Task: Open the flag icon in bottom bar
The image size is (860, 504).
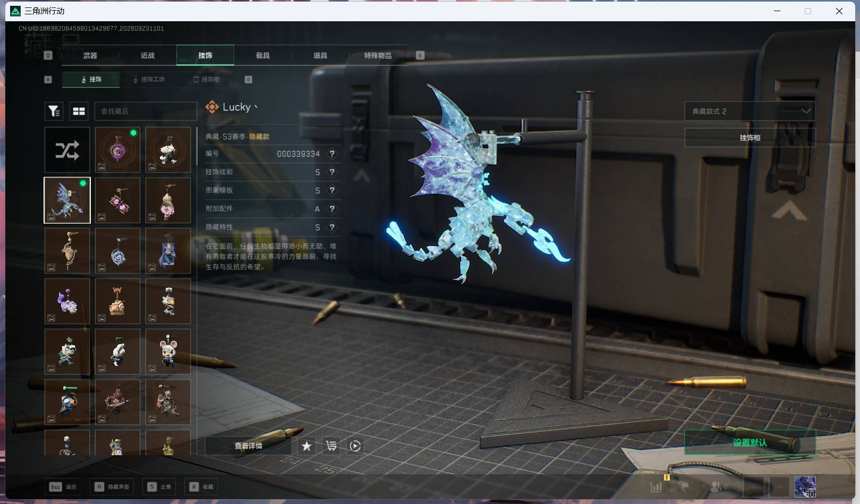Action: click(684, 486)
